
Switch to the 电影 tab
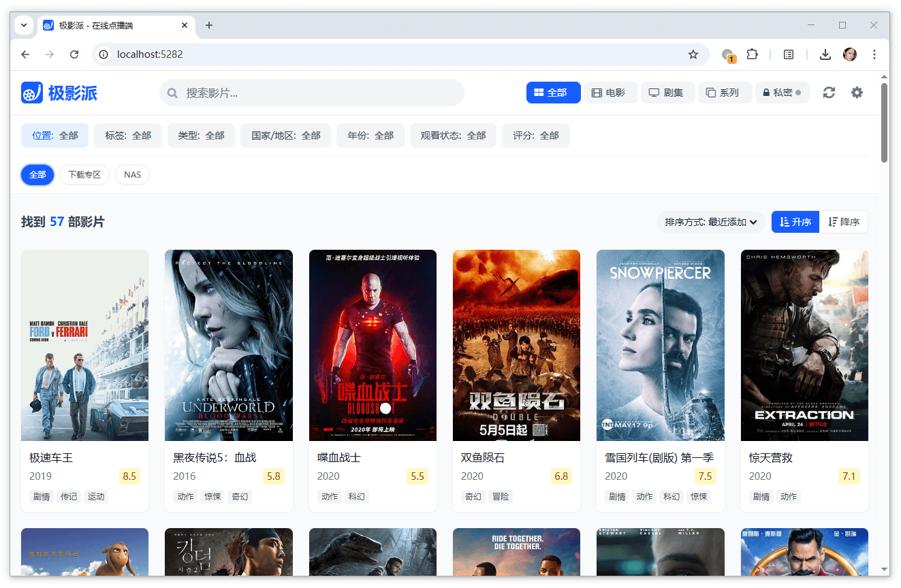[x=610, y=93]
